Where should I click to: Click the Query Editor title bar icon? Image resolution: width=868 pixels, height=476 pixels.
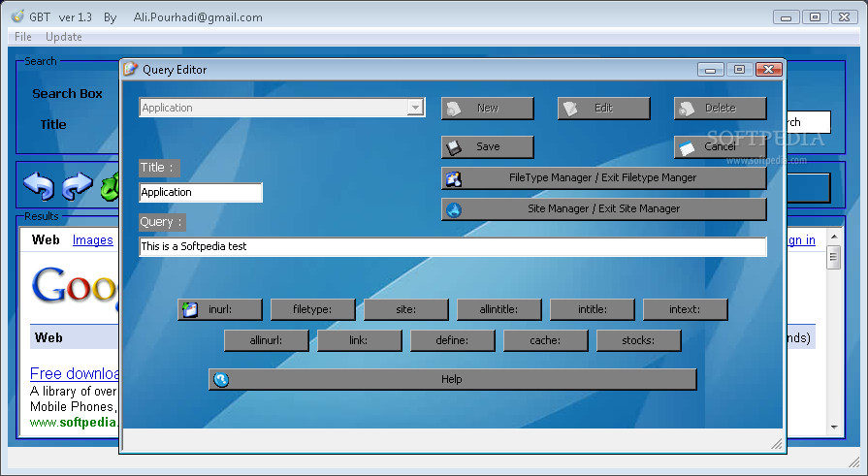point(131,69)
